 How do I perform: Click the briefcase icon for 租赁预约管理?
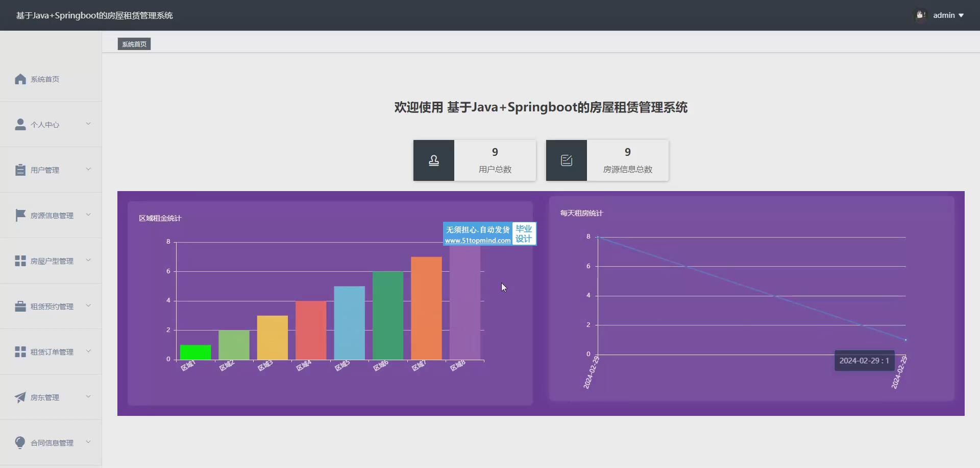tap(20, 307)
